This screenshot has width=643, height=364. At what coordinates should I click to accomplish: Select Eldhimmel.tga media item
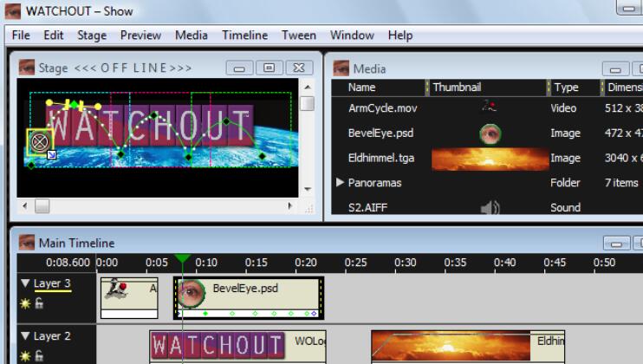coord(381,159)
